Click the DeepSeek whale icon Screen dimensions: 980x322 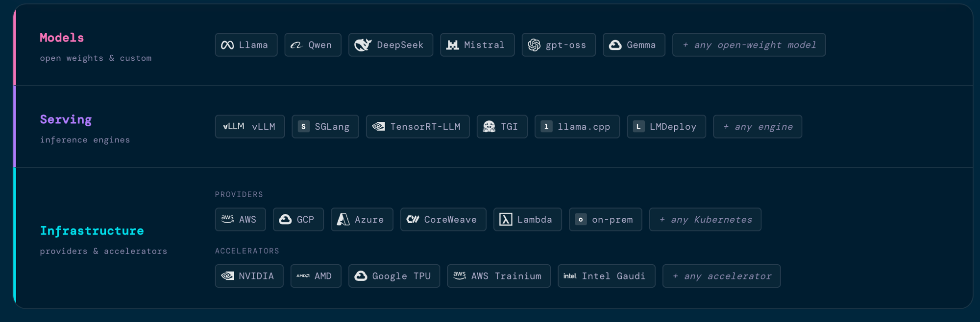click(x=363, y=45)
